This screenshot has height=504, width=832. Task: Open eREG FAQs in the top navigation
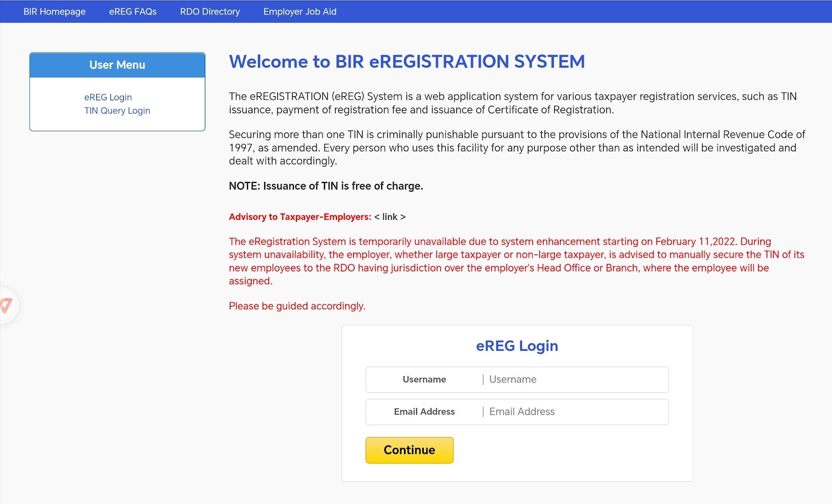(133, 11)
